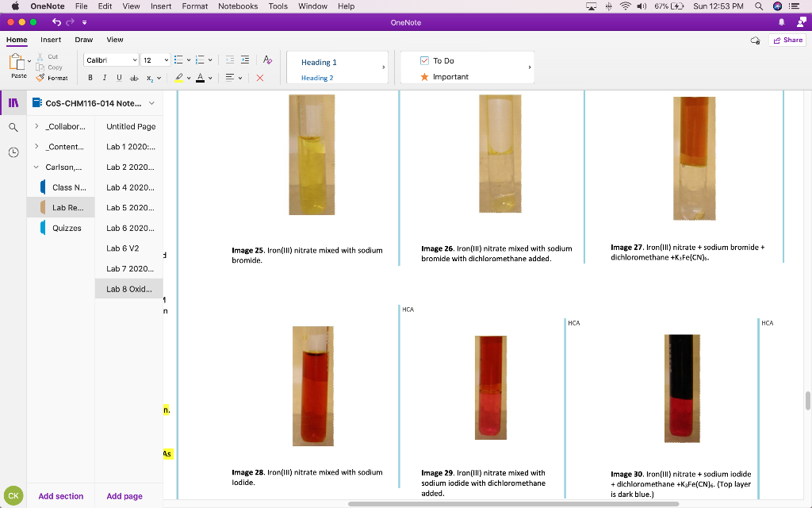Select the Quizzes section
The width and height of the screenshot is (812, 508).
pyautogui.click(x=65, y=228)
